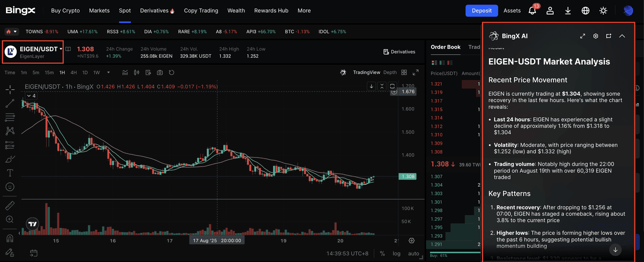Expand the BingX AI panel

[583, 36]
